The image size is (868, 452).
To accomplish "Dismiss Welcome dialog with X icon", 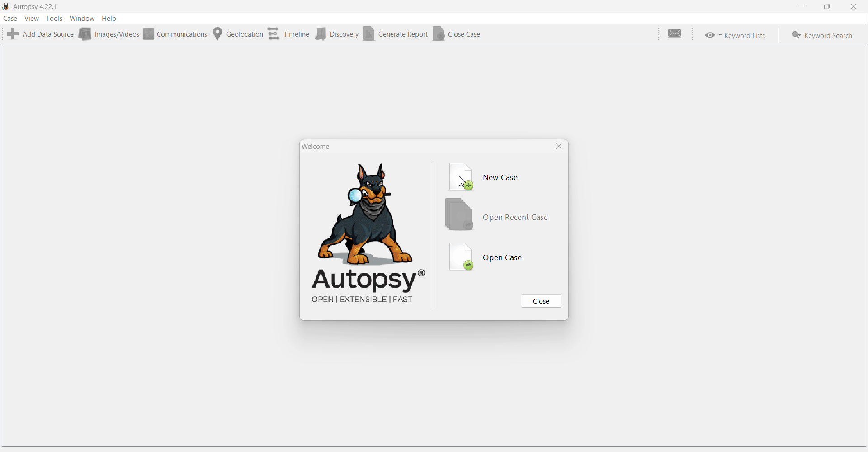I will click(x=559, y=147).
